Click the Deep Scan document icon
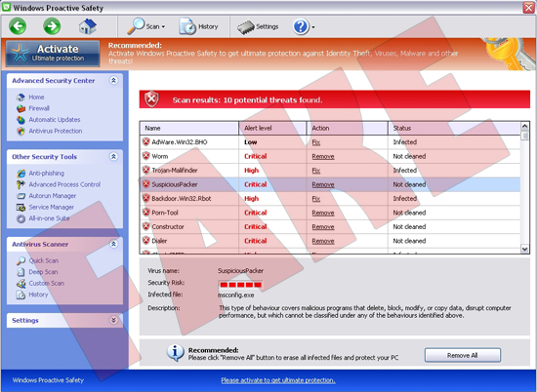The width and height of the screenshot is (537, 392). (21, 272)
